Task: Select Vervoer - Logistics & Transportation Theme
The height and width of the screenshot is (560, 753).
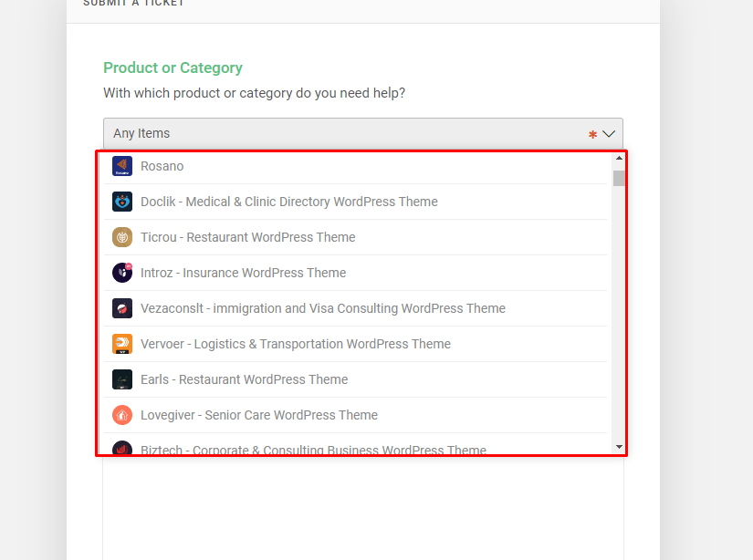Action: click(295, 344)
